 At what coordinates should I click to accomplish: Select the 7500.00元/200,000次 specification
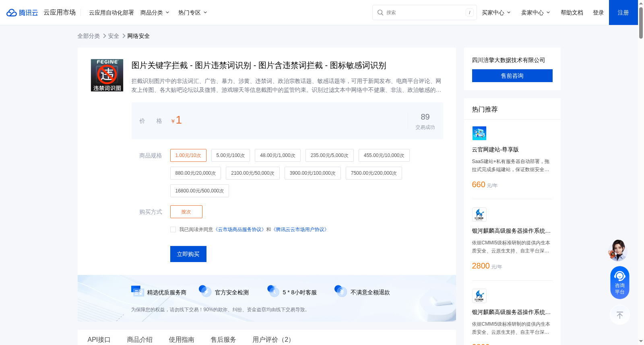374,173
